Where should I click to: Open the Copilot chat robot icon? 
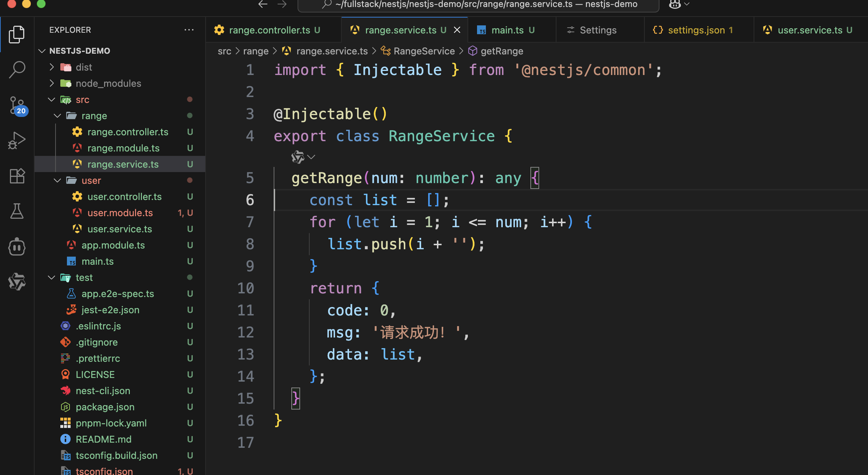pyautogui.click(x=17, y=247)
